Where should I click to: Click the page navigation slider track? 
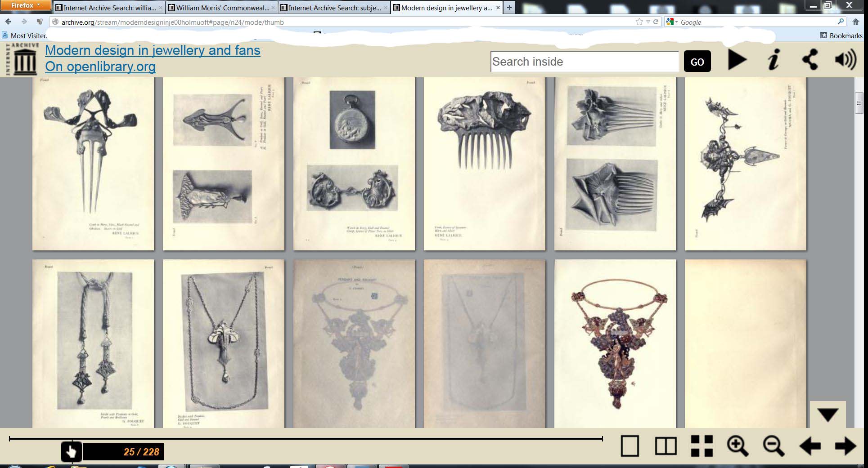click(x=306, y=439)
